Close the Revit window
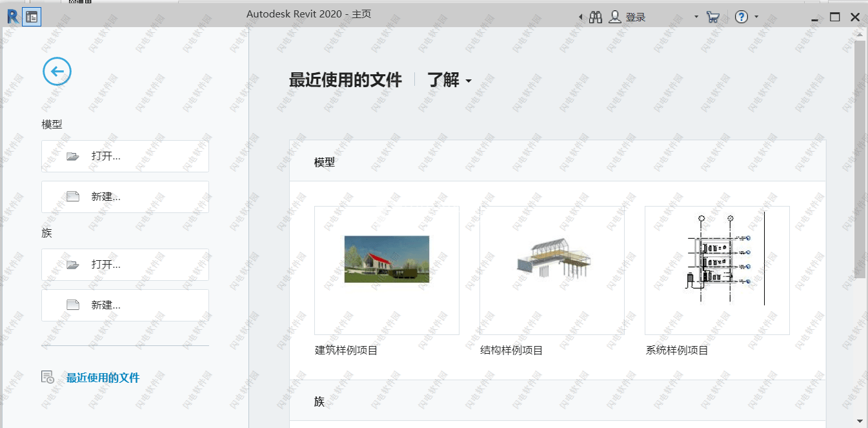 [x=856, y=17]
